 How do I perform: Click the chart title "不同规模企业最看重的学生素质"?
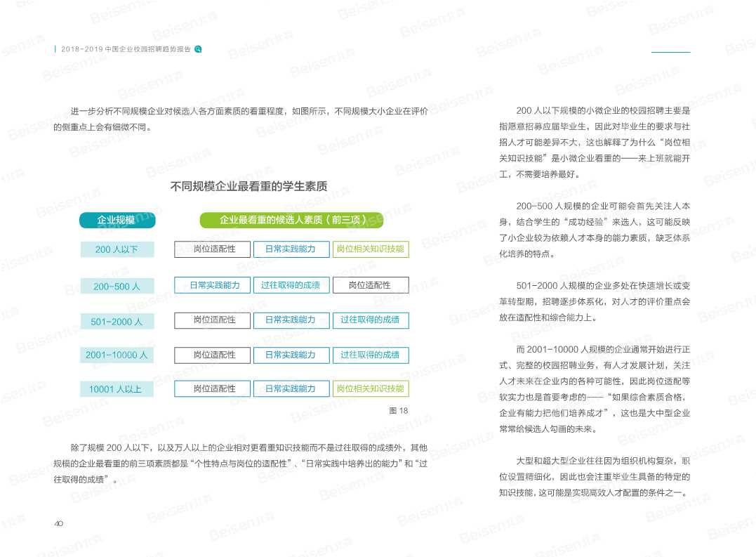coord(248,187)
